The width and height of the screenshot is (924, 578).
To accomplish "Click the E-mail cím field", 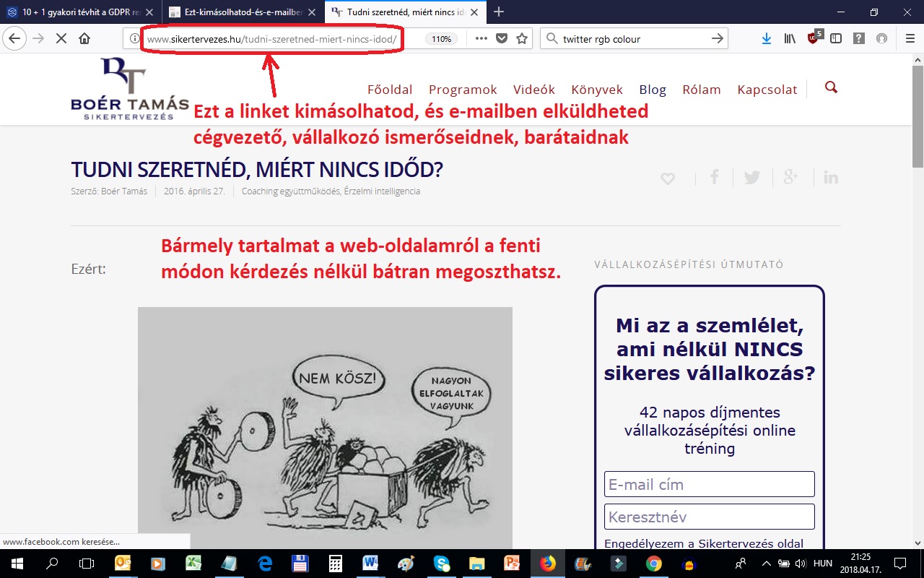I will [710, 484].
